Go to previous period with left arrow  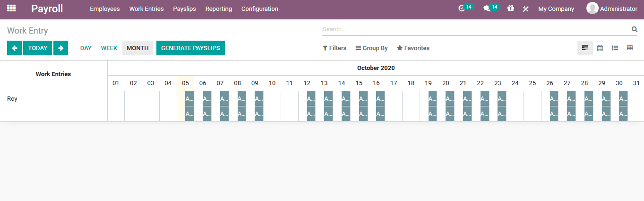[x=14, y=48]
